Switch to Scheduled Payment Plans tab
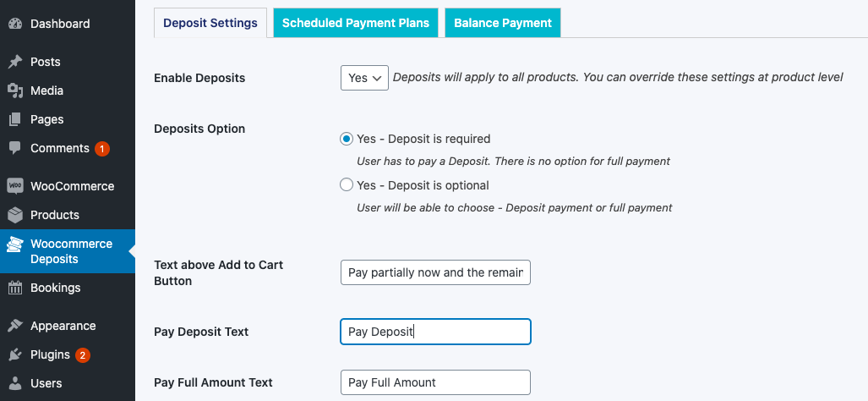The image size is (868, 401). (x=355, y=23)
